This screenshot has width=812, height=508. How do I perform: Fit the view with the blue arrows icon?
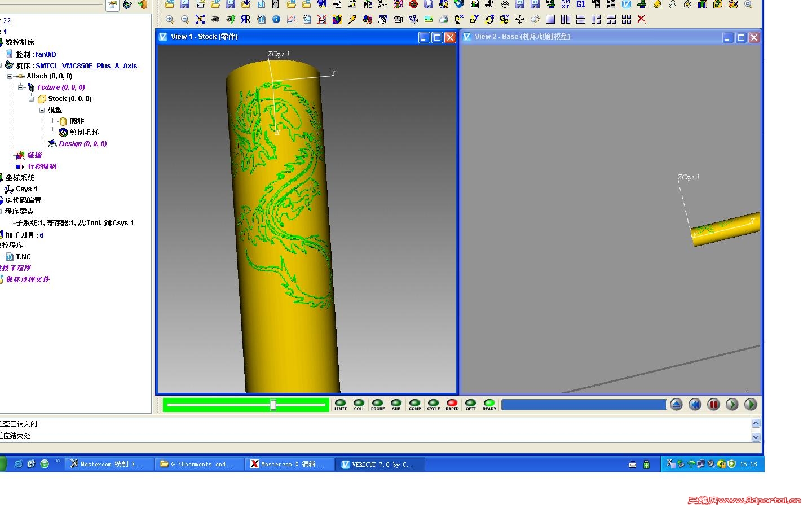click(x=200, y=19)
